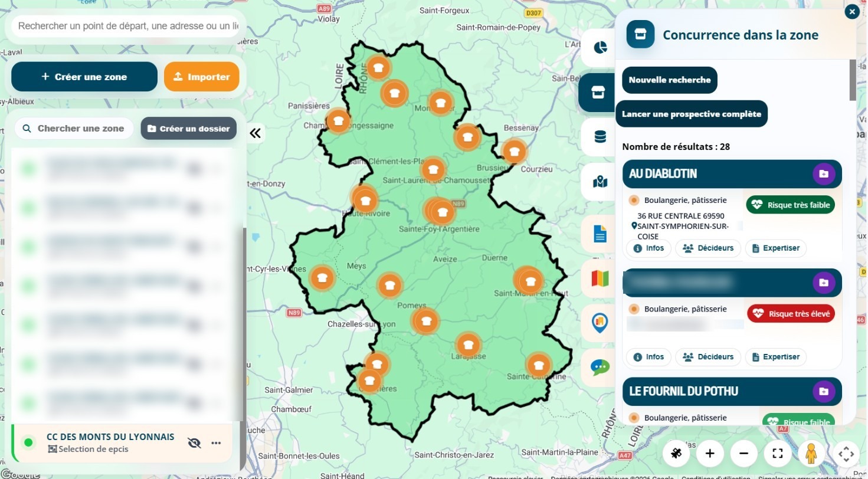Viewport: 868px width, 479px height.
Task: Click Expertiser for AU DIABLOTIN
Action: point(775,248)
